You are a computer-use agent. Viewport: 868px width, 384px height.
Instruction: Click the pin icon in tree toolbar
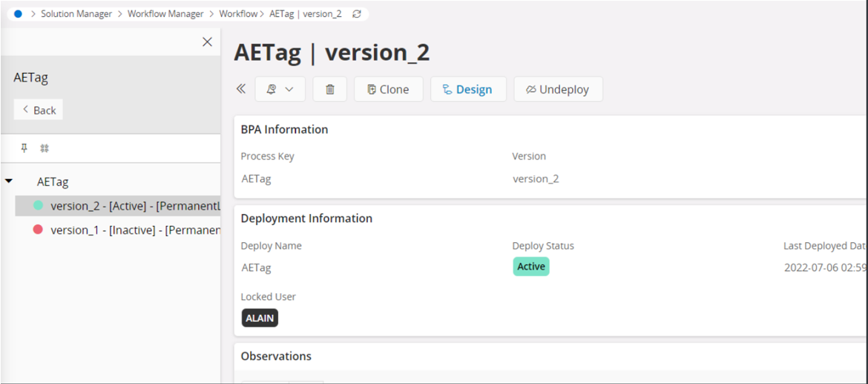click(24, 149)
